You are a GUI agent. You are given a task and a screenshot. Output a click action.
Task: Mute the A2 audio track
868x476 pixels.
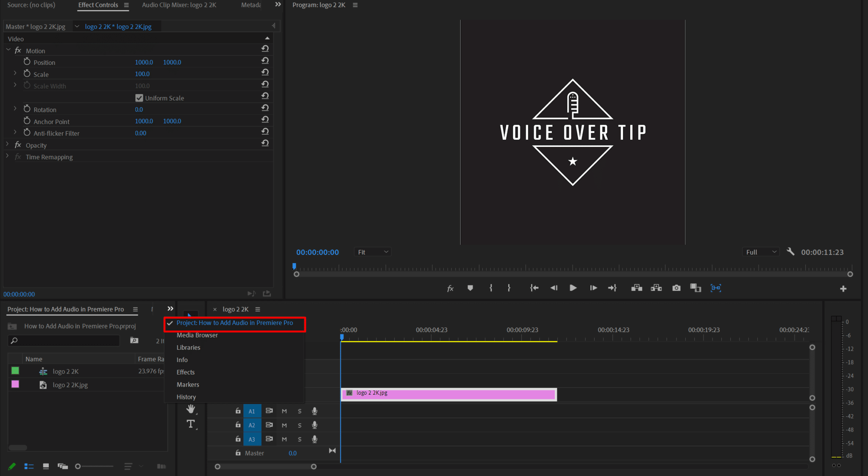click(284, 424)
